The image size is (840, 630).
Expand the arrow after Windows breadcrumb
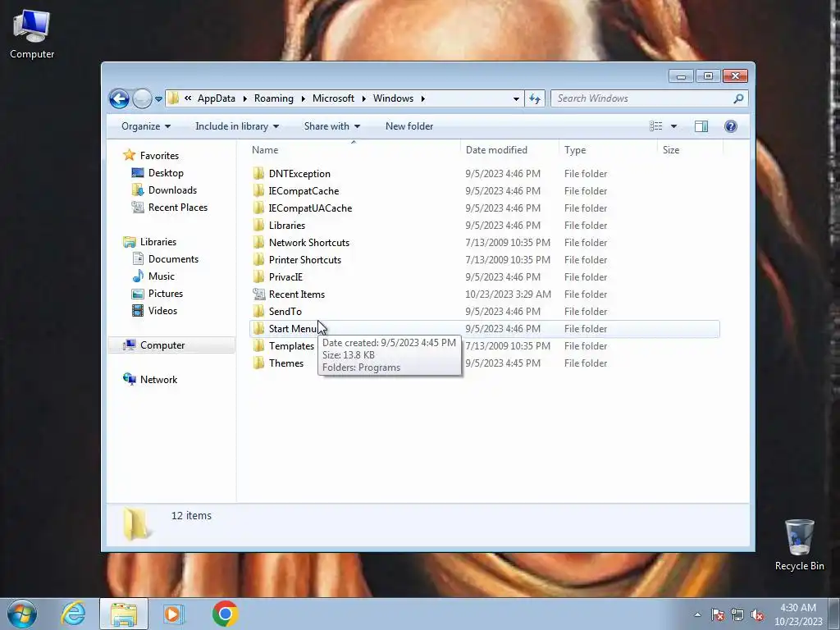pos(422,98)
